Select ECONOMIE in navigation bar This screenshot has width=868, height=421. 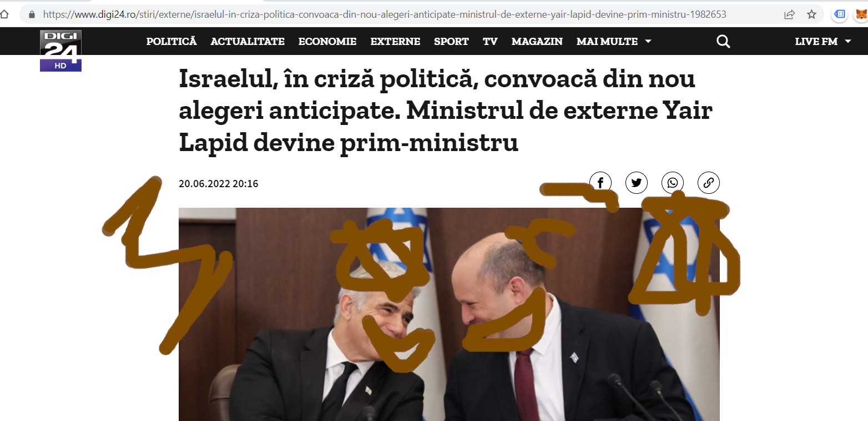[327, 42]
